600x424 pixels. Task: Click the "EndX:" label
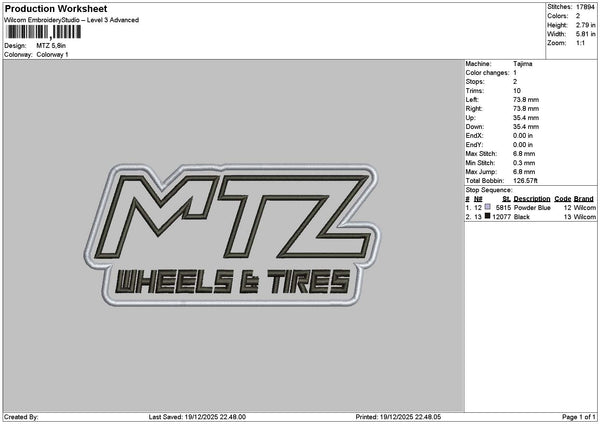pos(474,136)
